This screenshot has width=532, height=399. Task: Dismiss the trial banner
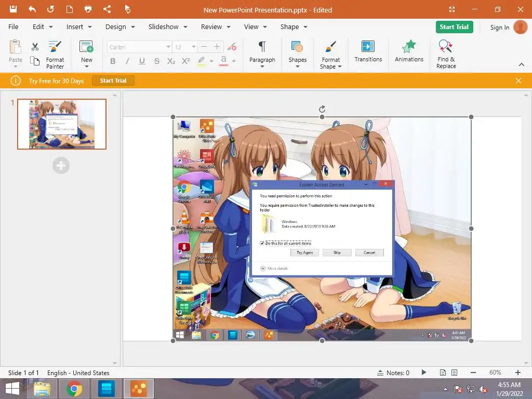[518, 81]
